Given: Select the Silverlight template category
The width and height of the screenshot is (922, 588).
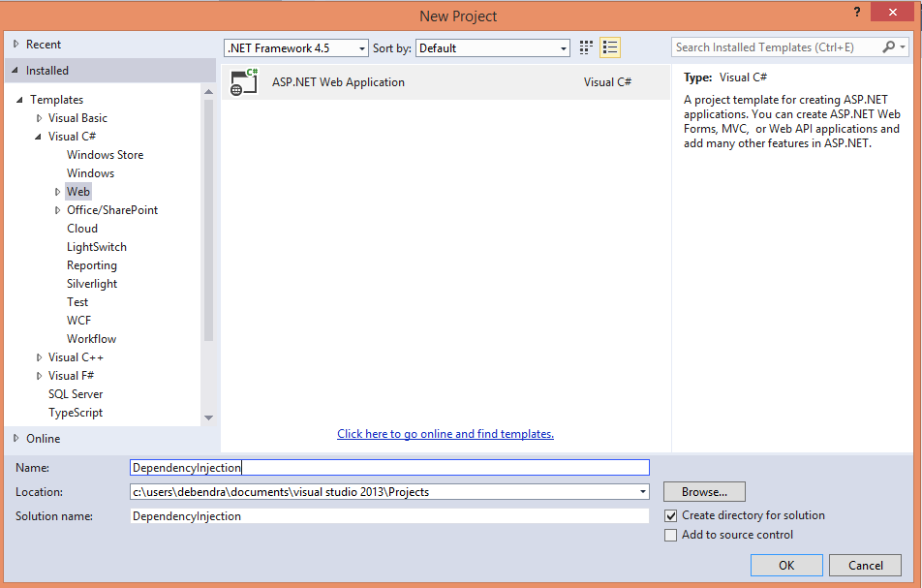Looking at the screenshot, I should pos(92,284).
